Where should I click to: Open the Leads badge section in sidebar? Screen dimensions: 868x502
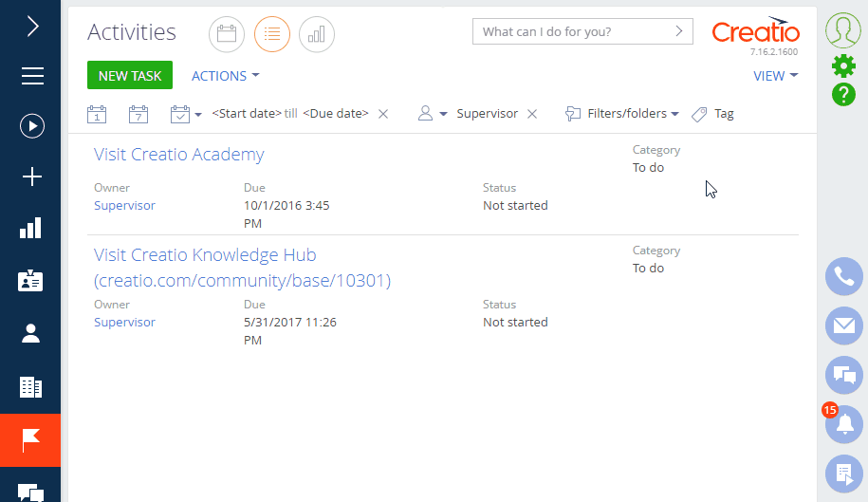30,281
